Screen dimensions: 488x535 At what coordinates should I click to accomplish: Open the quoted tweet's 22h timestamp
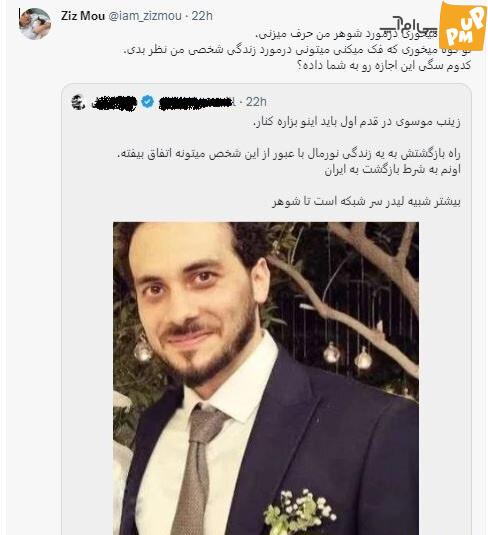click(x=256, y=102)
